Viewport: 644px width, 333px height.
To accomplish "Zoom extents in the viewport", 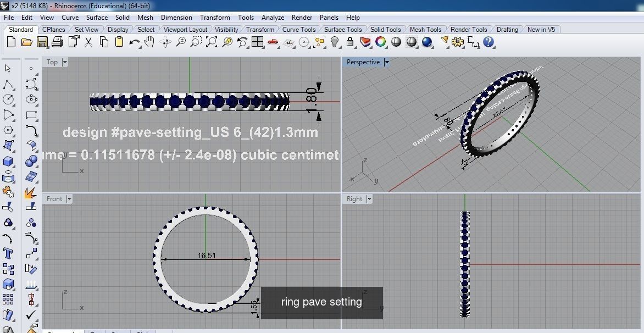I will click(x=211, y=42).
